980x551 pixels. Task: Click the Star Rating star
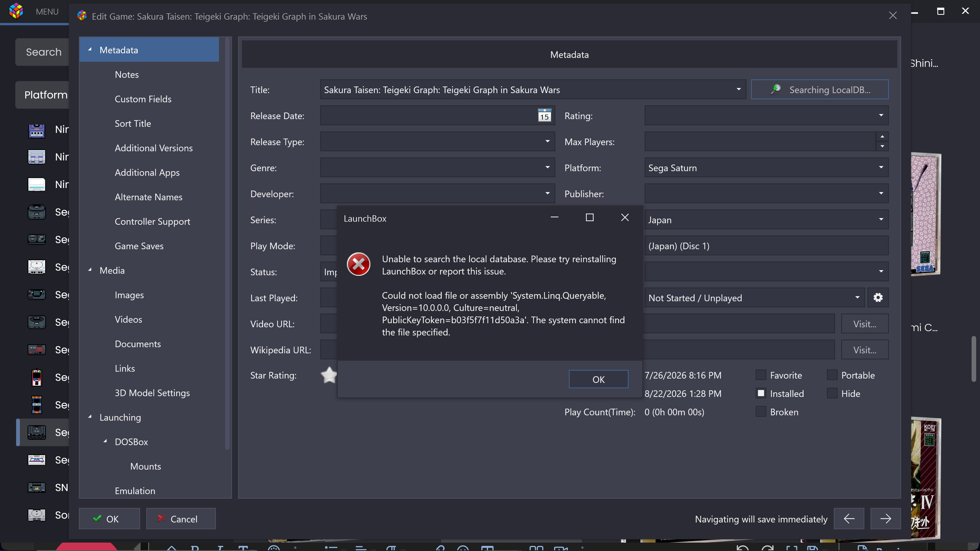pos(329,375)
